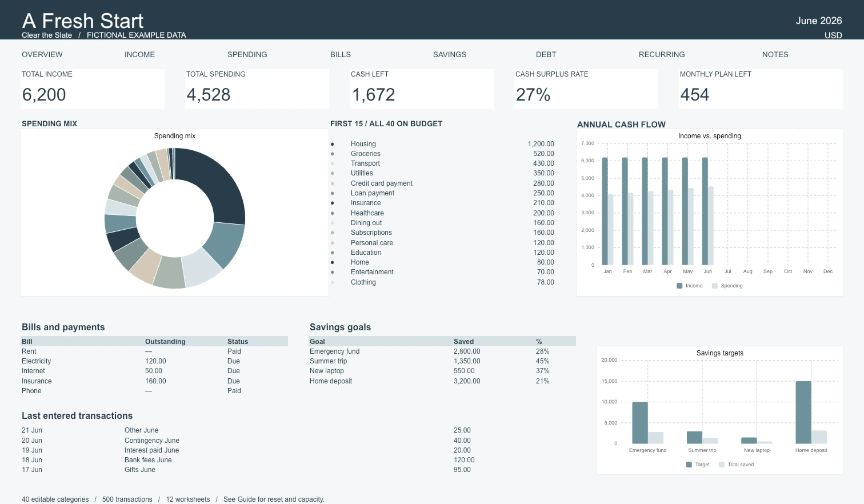The width and height of the screenshot is (864, 504).
Task: Select the Total Spending value 4,528
Action: point(209,95)
